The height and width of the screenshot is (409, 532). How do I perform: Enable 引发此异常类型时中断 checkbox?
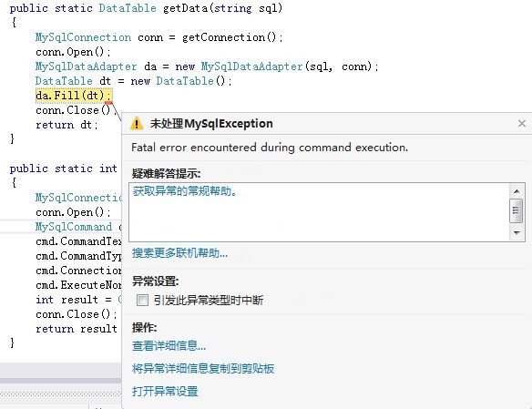[142, 300]
